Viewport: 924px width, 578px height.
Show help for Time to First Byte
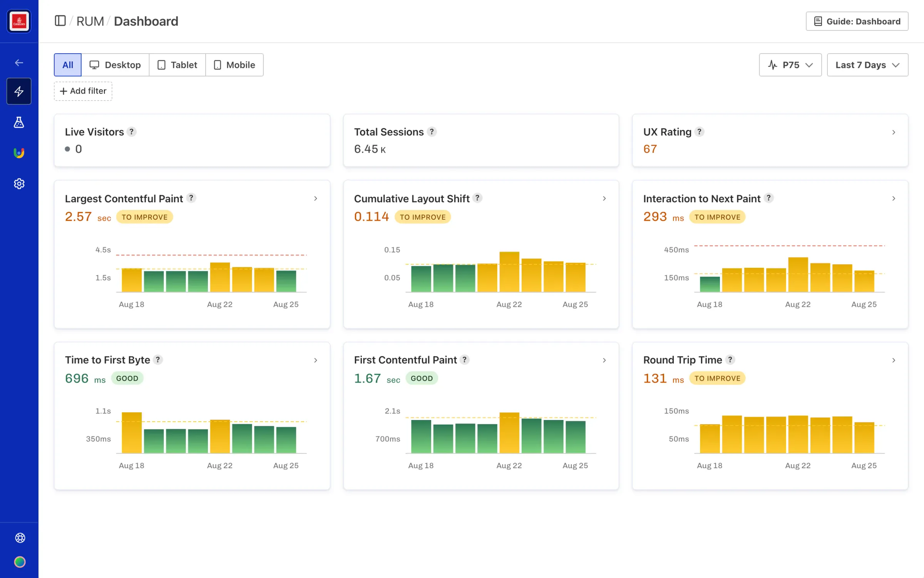tap(158, 360)
